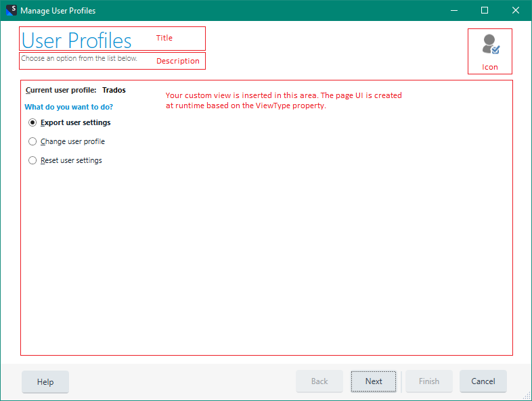The height and width of the screenshot is (401, 532).
Task: Close the Manage User Profiles window
Action: click(515, 10)
